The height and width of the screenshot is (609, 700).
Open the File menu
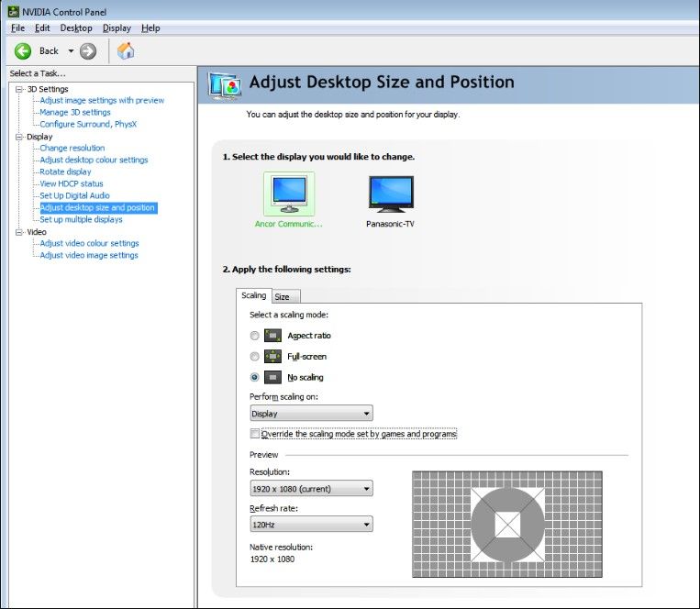[x=17, y=28]
